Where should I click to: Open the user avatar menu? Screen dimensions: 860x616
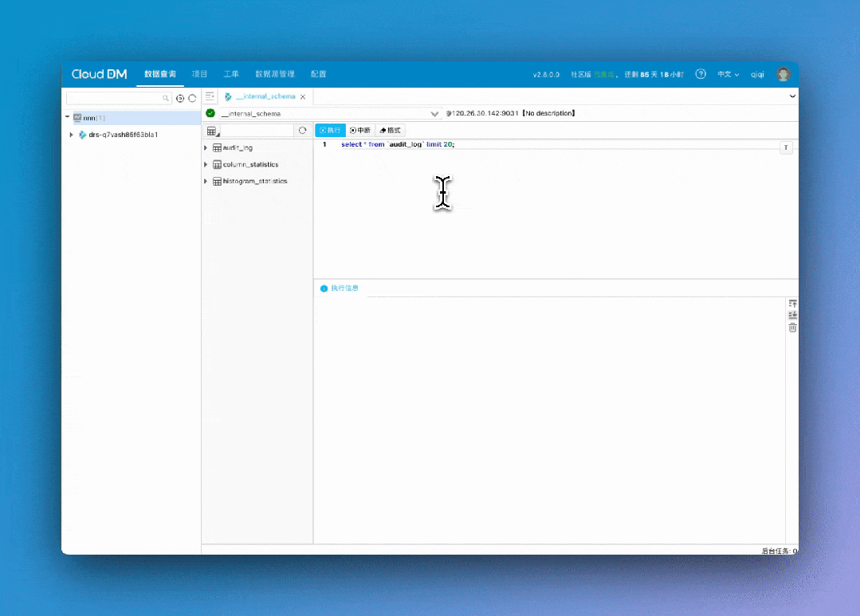(x=783, y=74)
